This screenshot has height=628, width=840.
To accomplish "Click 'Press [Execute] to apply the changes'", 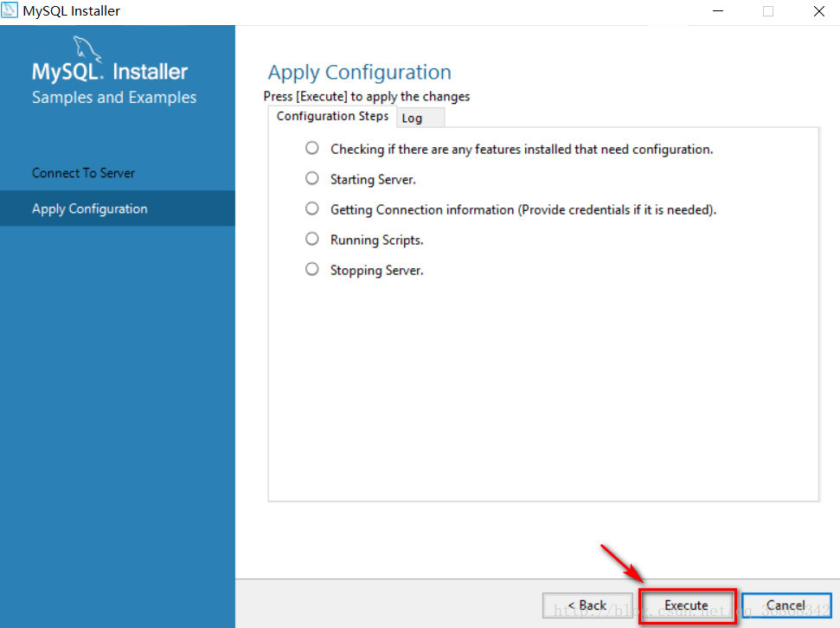I will pyautogui.click(x=367, y=97).
